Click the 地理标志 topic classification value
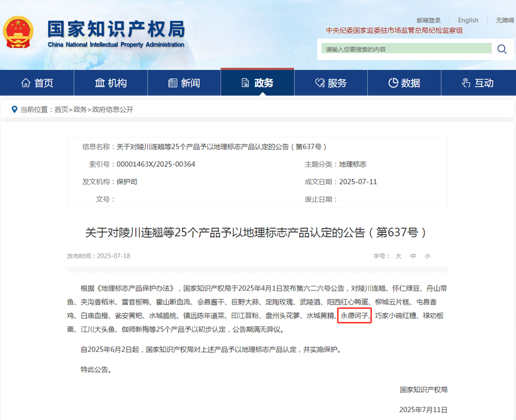 click(353, 164)
